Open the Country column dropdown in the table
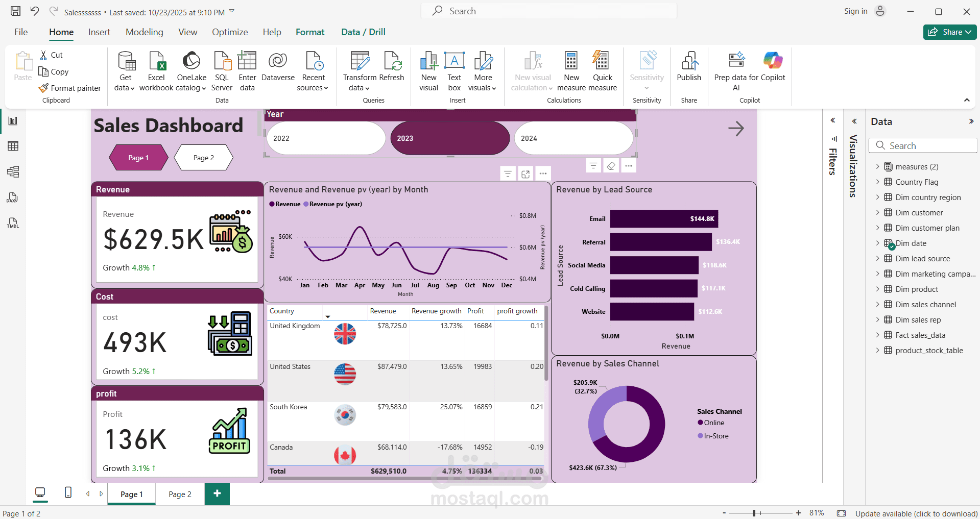Image resolution: width=980 pixels, height=519 pixels. pyautogui.click(x=328, y=315)
